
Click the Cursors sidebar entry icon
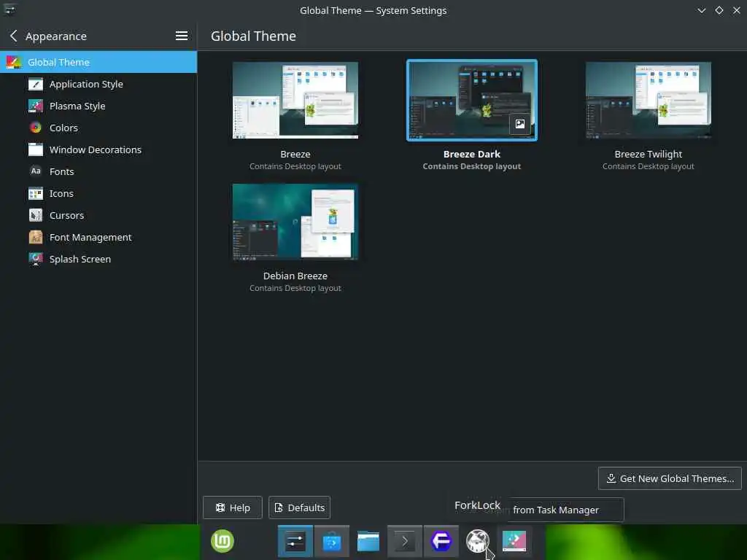tap(36, 216)
